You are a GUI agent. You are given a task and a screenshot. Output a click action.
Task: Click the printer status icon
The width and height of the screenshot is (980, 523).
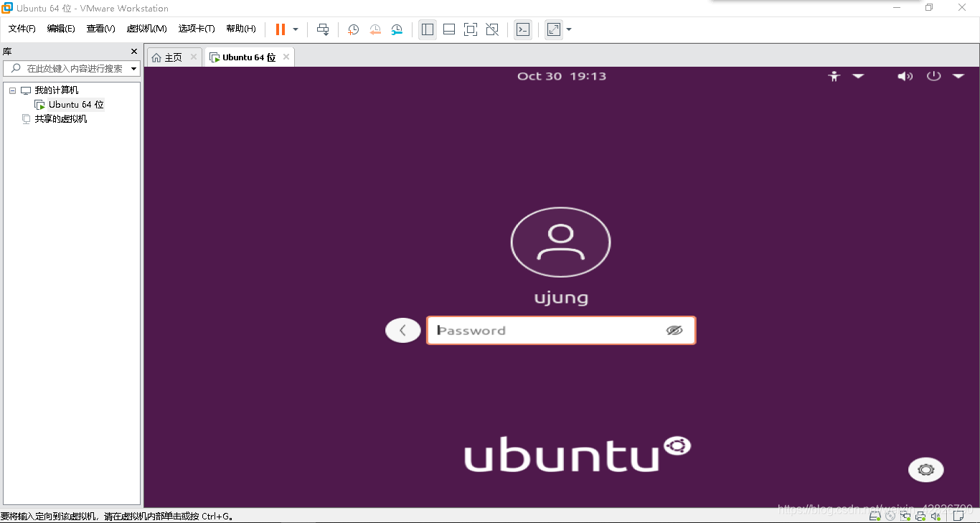point(921,516)
